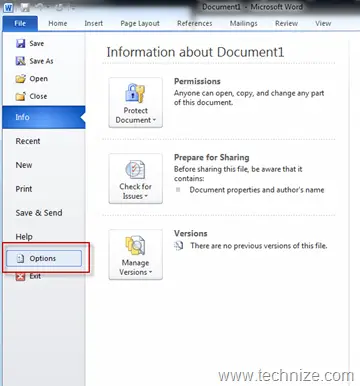Open the Print section

pyautogui.click(x=24, y=189)
